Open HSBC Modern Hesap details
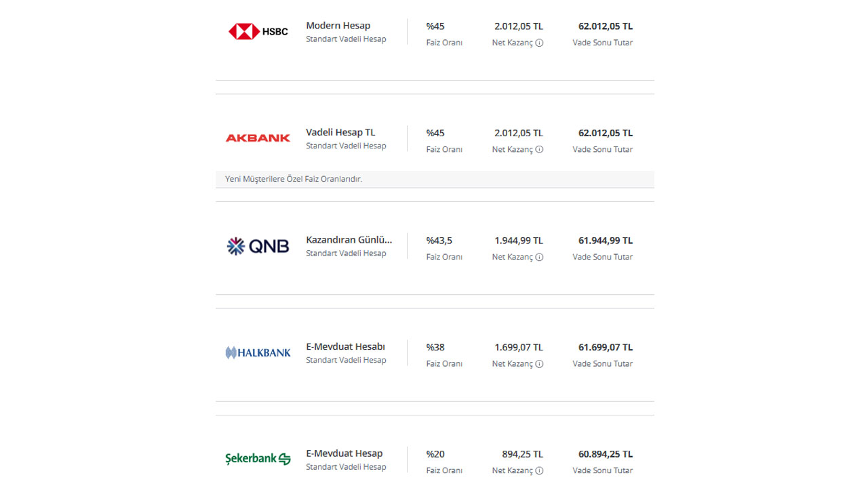 [338, 26]
